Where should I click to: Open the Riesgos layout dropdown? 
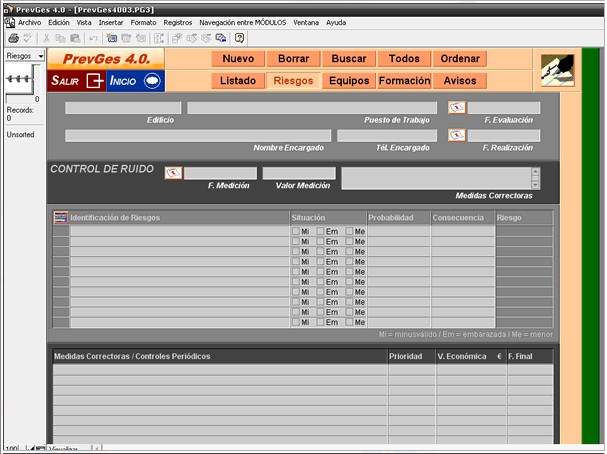tap(25, 56)
